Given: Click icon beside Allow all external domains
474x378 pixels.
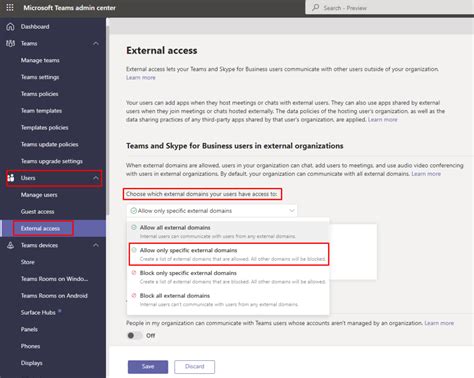Looking at the screenshot, I should pyautogui.click(x=134, y=227).
